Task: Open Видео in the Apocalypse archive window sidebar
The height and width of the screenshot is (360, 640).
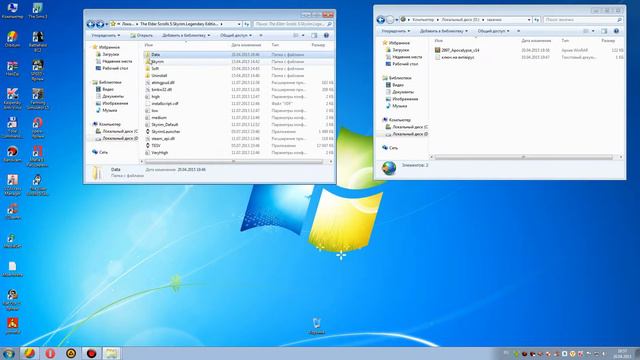Action: (395, 85)
